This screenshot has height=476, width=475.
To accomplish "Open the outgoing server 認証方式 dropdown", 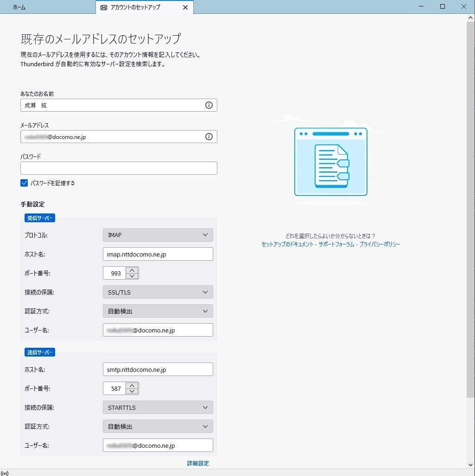I will [x=158, y=426].
